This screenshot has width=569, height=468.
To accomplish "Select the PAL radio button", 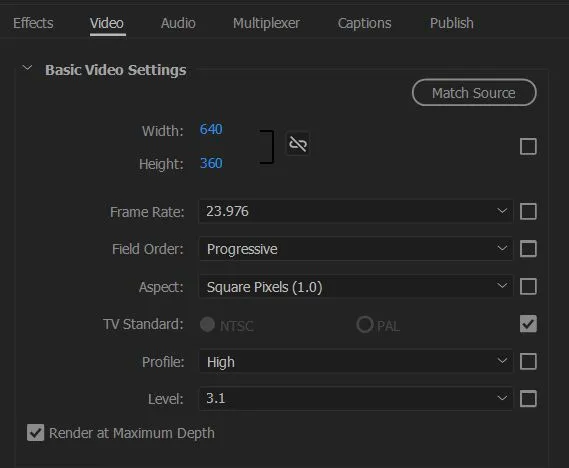I will click(x=365, y=324).
